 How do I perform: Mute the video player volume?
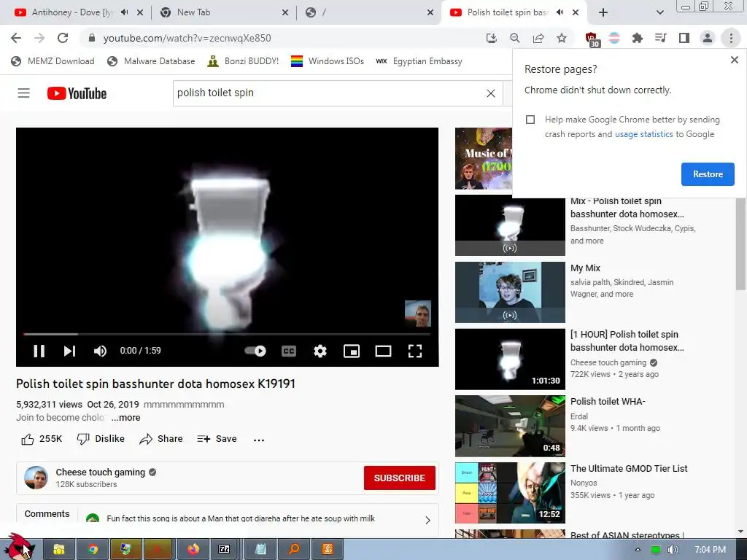[100, 351]
